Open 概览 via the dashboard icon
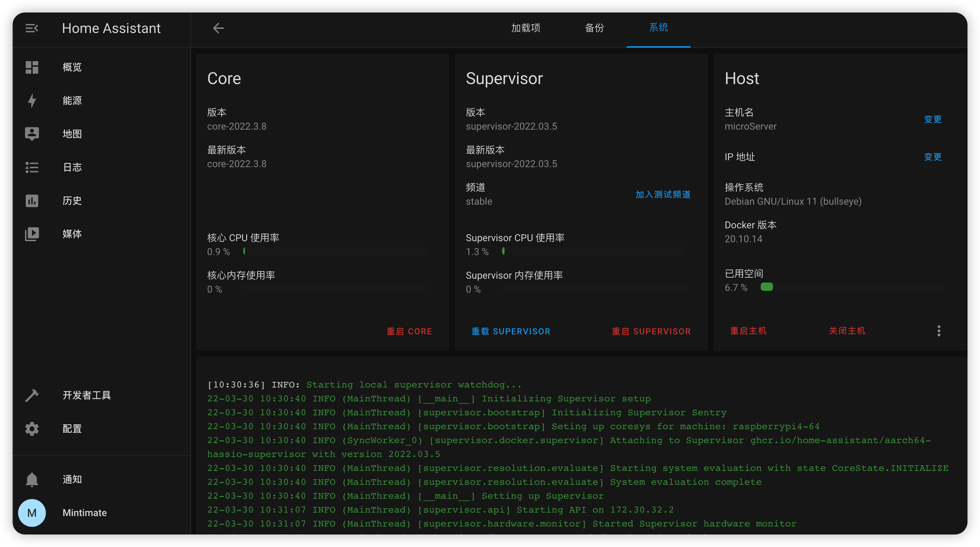 tap(32, 67)
